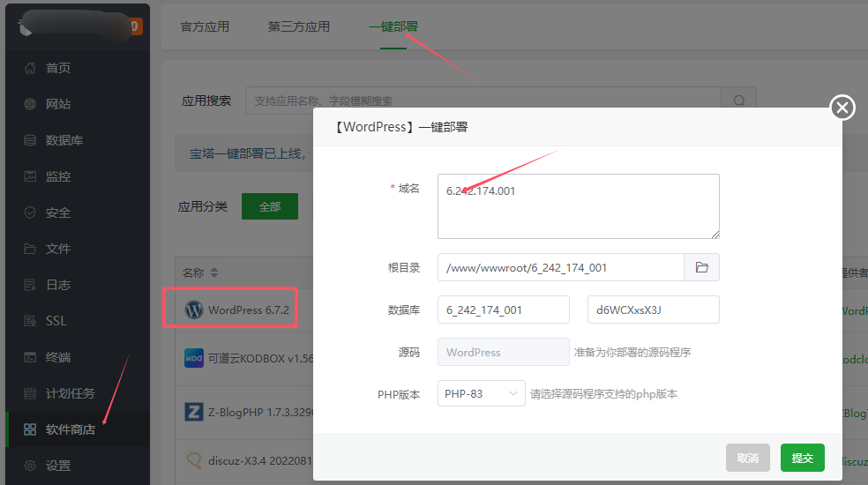Click the grid icon beside 软件商店
Image resolution: width=868 pixels, height=485 pixels.
pyautogui.click(x=30, y=429)
